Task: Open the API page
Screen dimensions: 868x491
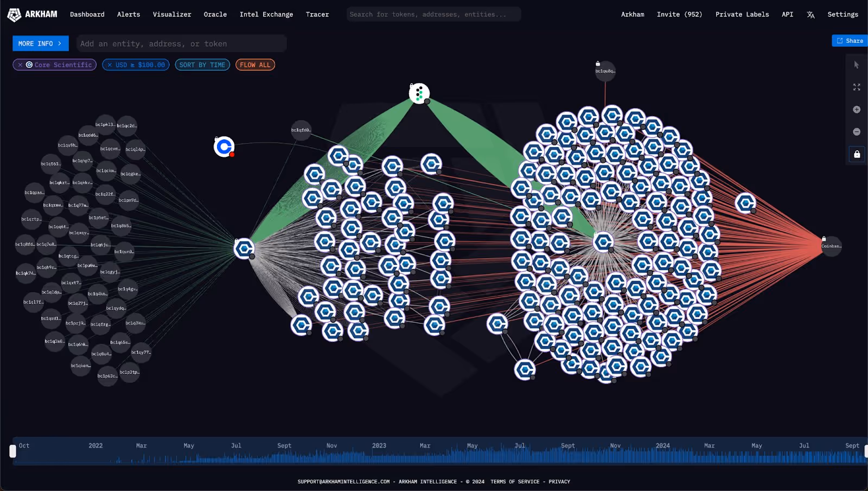Action: coord(787,15)
